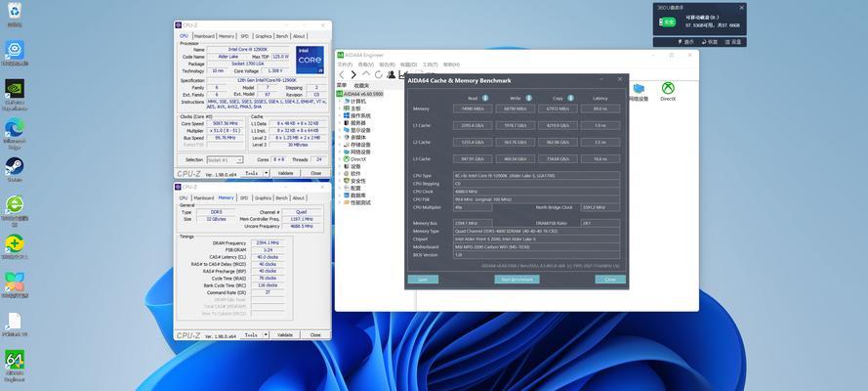Viewport: 868px width, 391px height.
Task: Switch to the CPU tab in the bottom CPU-Z window
Action: (x=184, y=197)
